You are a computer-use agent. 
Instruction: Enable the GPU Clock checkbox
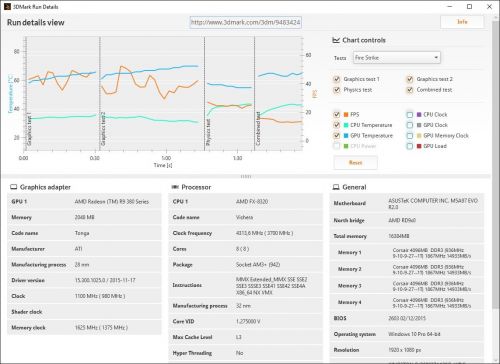410,125
